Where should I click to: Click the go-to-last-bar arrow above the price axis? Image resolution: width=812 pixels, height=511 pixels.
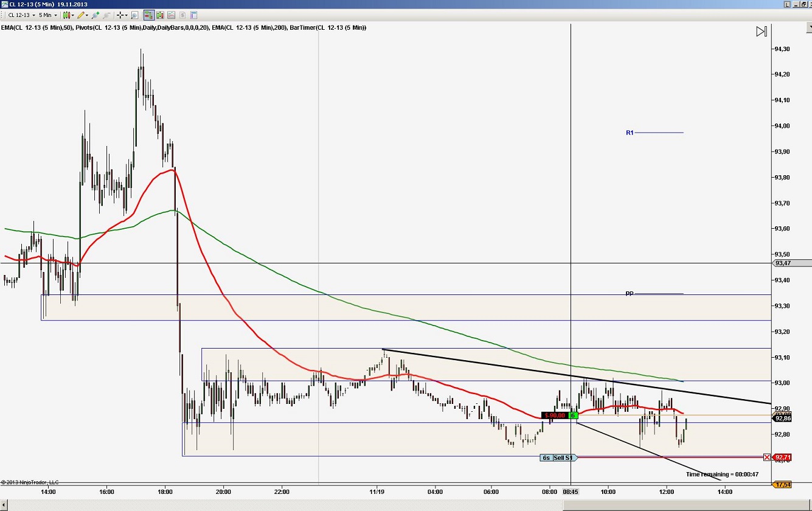point(762,31)
